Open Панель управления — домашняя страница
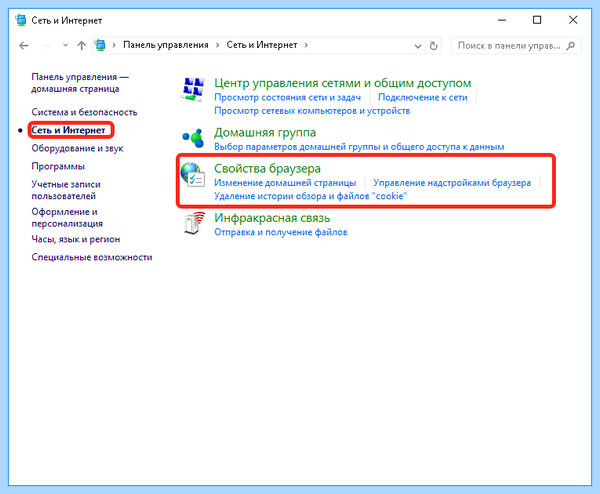Image resolution: width=600 pixels, height=494 pixels. 80,83
